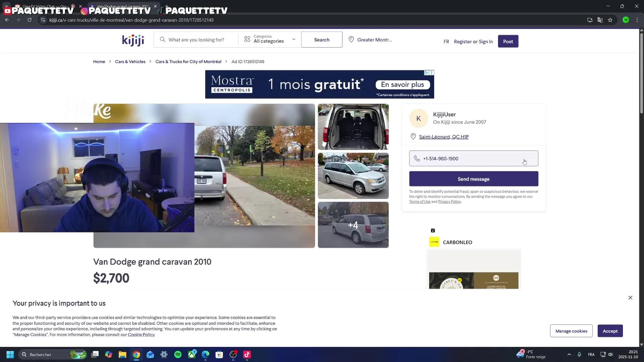Open Microsoft Edge from the taskbar

205,354
